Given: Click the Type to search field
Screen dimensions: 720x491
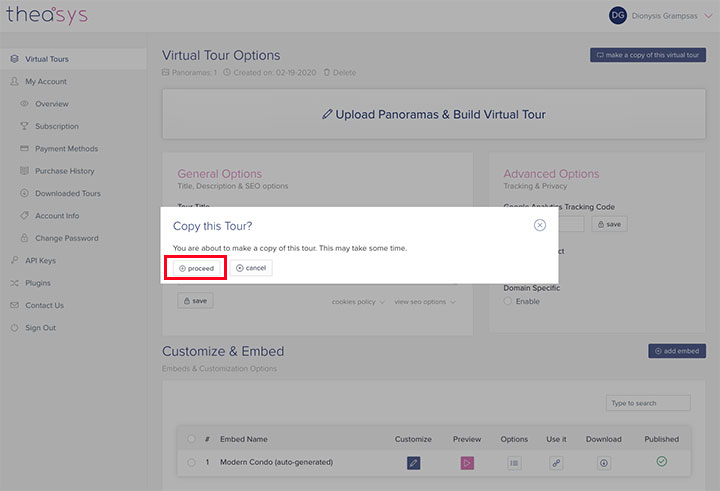Looking at the screenshot, I should 647,403.
